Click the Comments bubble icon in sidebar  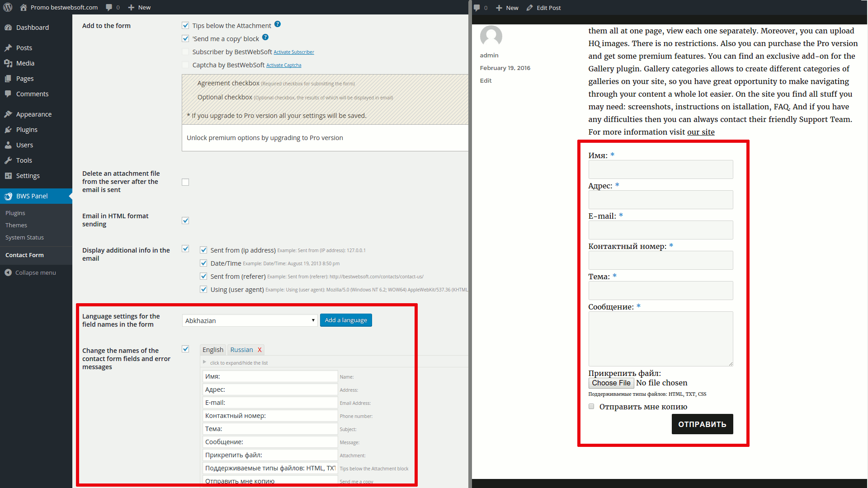(x=8, y=94)
